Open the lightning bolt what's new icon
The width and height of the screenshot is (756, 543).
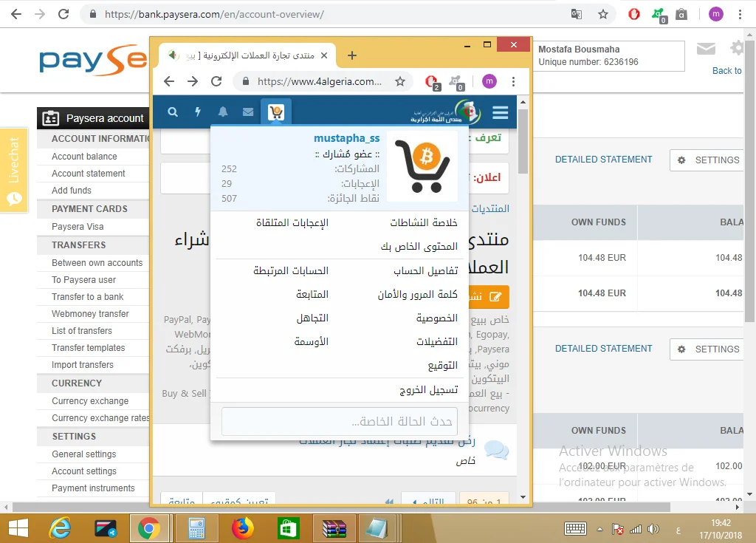[197, 112]
